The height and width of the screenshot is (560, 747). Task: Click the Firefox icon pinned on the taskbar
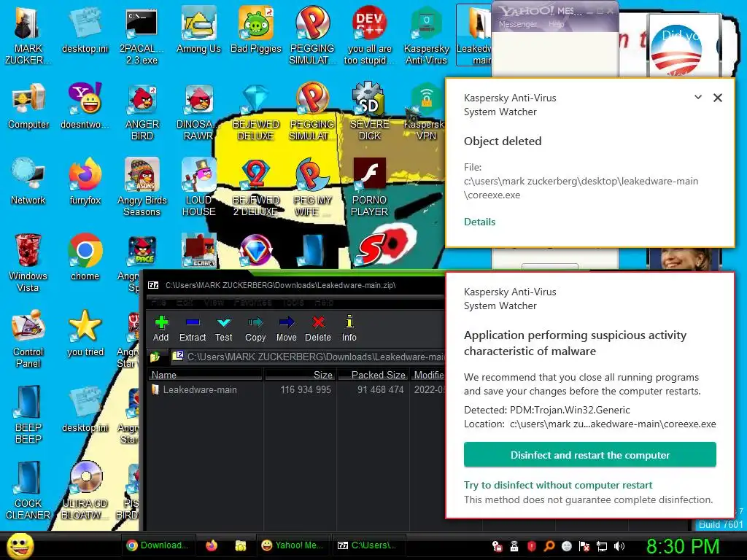click(x=212, y=545)
